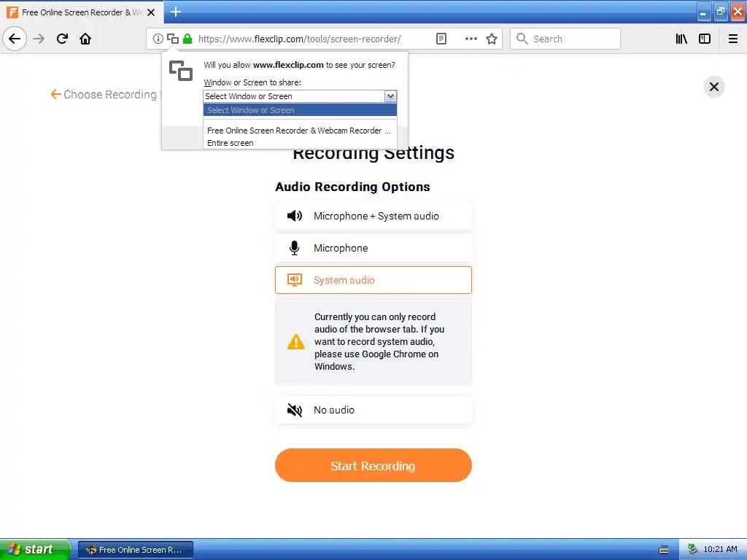Viewport: 747px width, 560px height.
Task: Open the Library icon in toolbar
Action: 681,39
